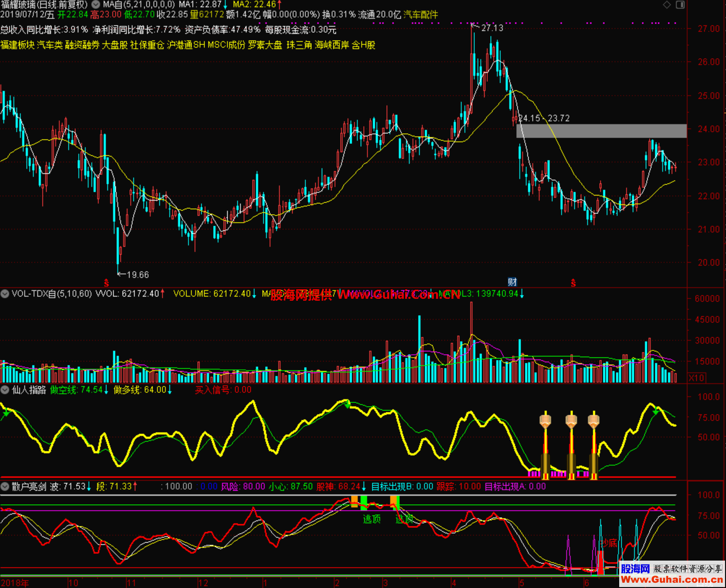Select the 汽车类 tag
726x588 pixels.
tap(50, 45)
